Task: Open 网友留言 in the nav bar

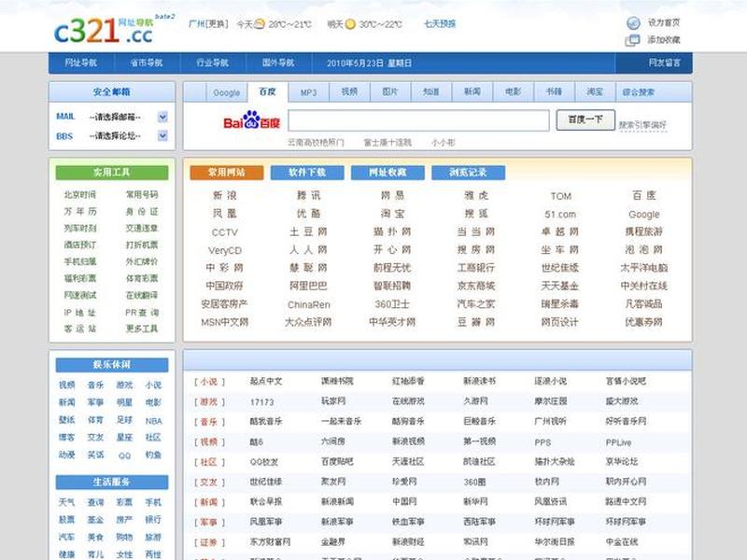Action: [664, 63]
